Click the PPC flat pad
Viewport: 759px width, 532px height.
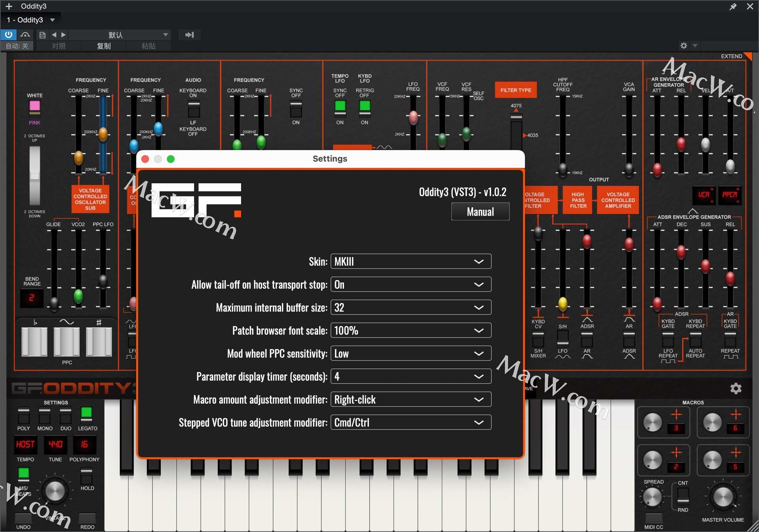34,342
